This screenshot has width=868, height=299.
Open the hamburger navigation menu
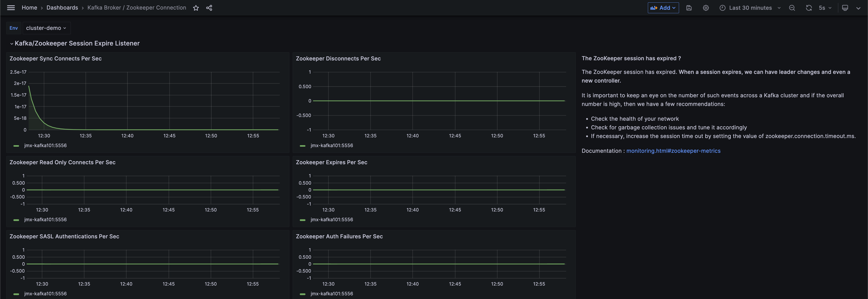[x=11, y=8]
